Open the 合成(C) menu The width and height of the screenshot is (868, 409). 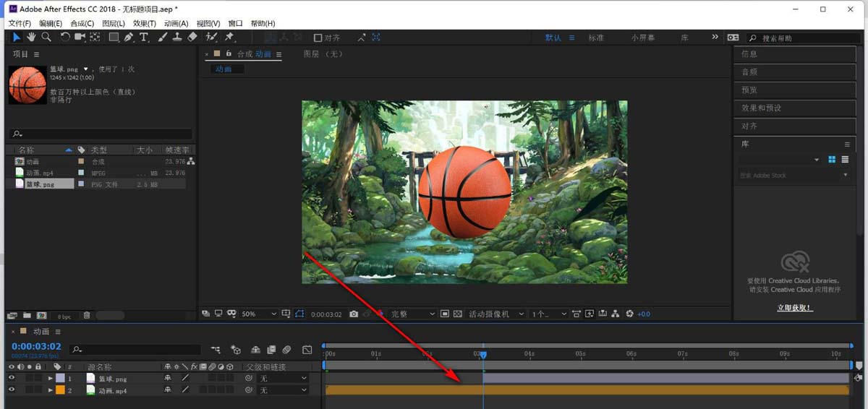click(82, 23)
